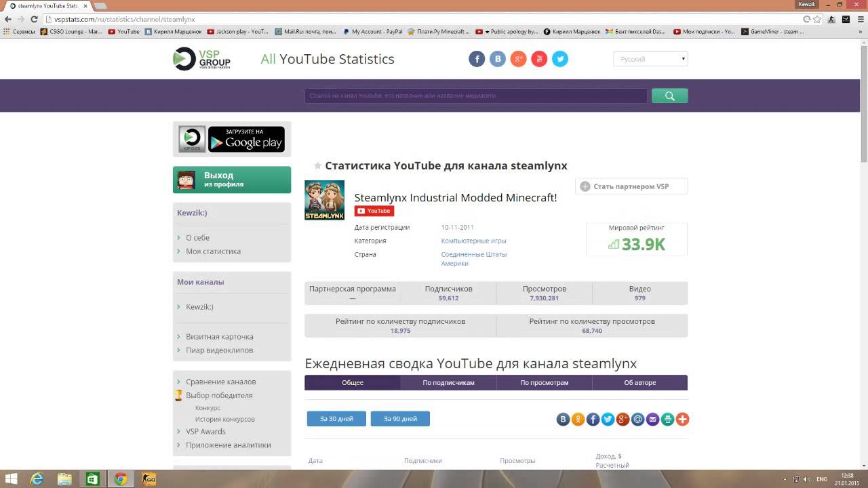Open История конкурсов sub-link
This screenshot has height=488, width=868.
coord(225,420)
